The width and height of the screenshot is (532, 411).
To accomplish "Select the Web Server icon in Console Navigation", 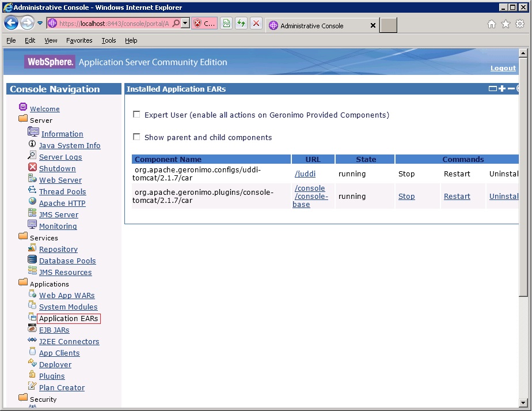I will tap(33, 180).
